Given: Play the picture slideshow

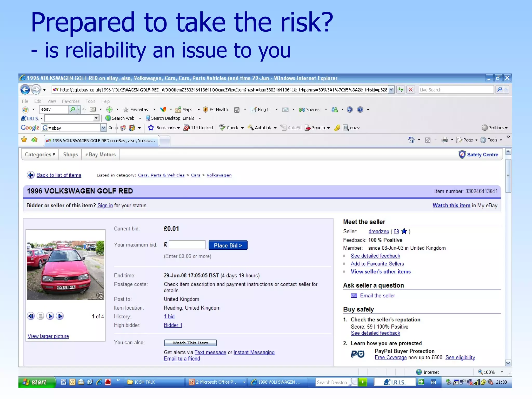Looking at the screenshot, I should point(50,316).
